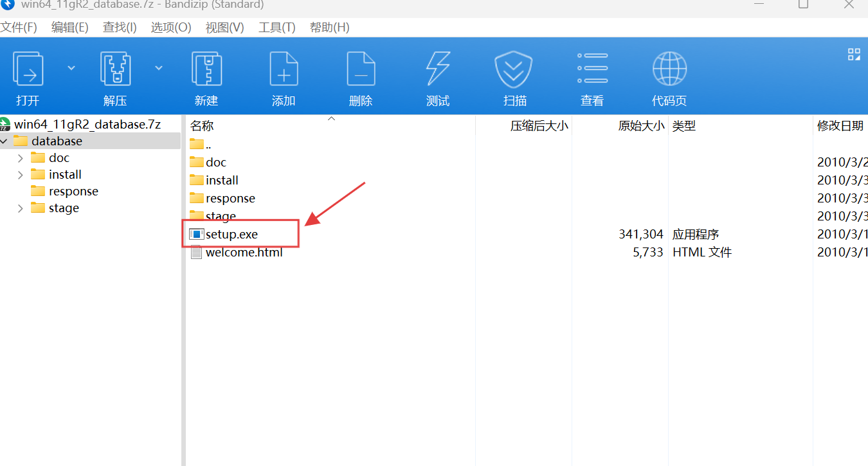Viewport: 868px width, 466px height.
Task: Click the Code page (代码页) globe icon
Action: (669, 69)
